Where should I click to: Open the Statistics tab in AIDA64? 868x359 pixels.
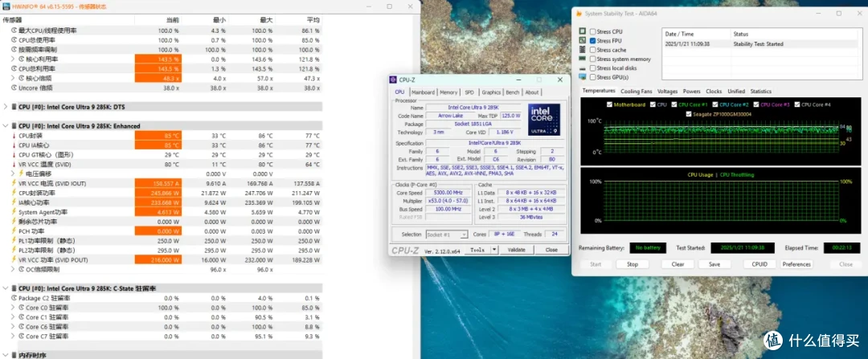point(760,92)
